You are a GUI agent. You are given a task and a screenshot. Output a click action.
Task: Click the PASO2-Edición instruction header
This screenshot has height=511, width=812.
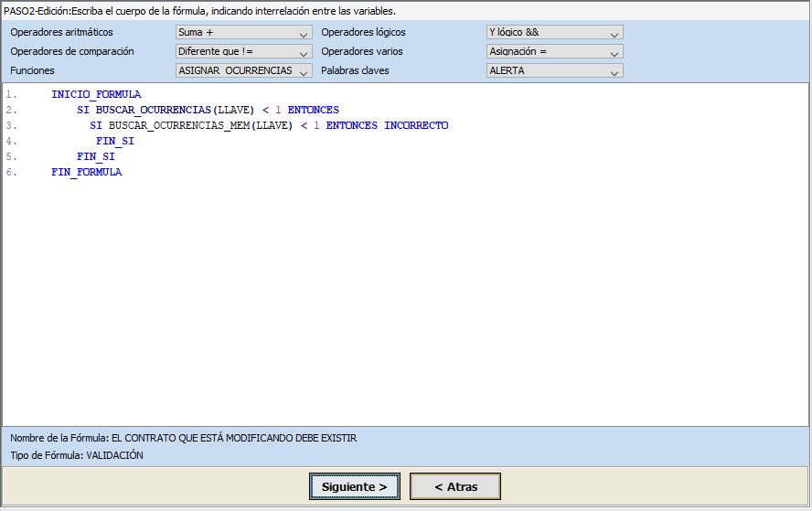200,12
